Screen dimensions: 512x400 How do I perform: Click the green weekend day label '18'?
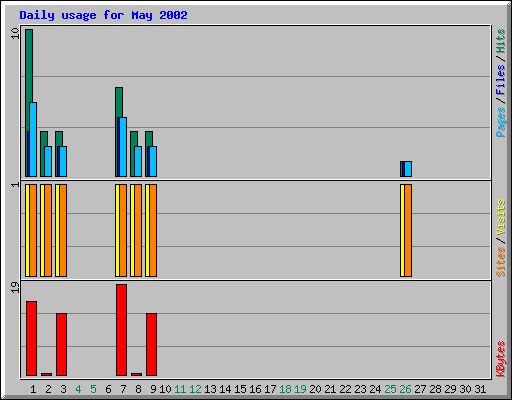click(x=285, y=389)
